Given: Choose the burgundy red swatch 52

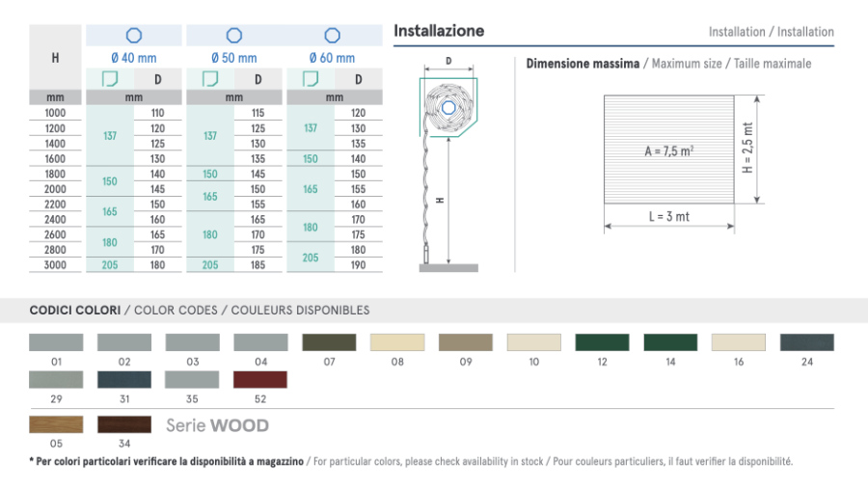Looking at the screenshot, I should (x=260, y=379).
